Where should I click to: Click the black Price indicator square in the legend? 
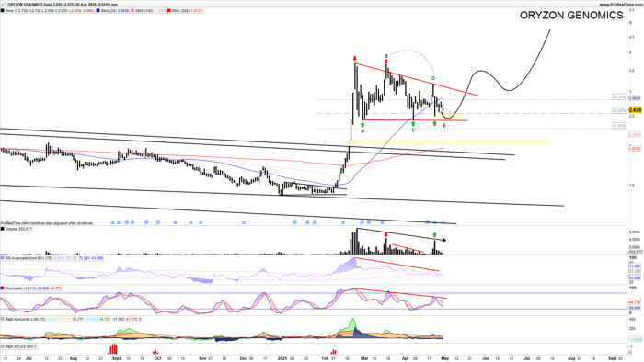coord(2,11)
